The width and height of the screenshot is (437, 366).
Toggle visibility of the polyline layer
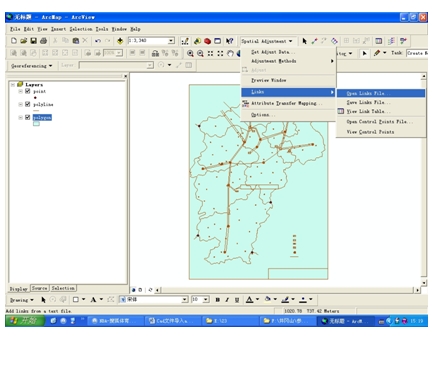[28, 104]
